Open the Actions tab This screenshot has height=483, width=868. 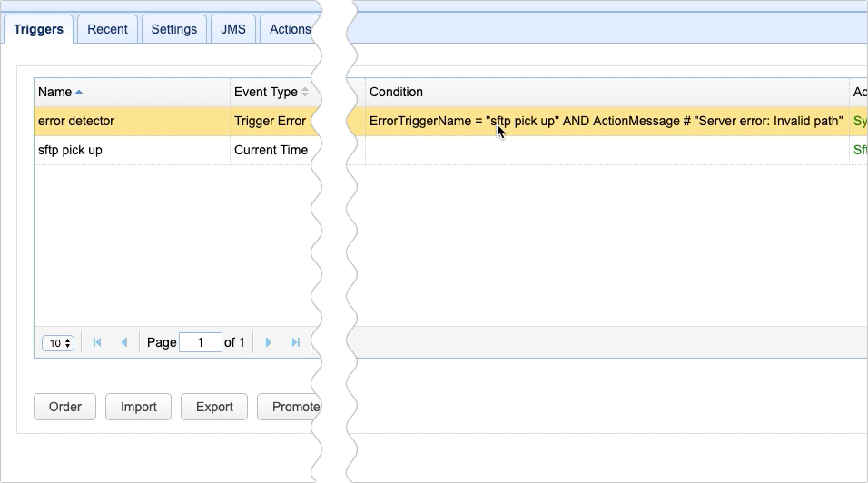click(289, 29)
